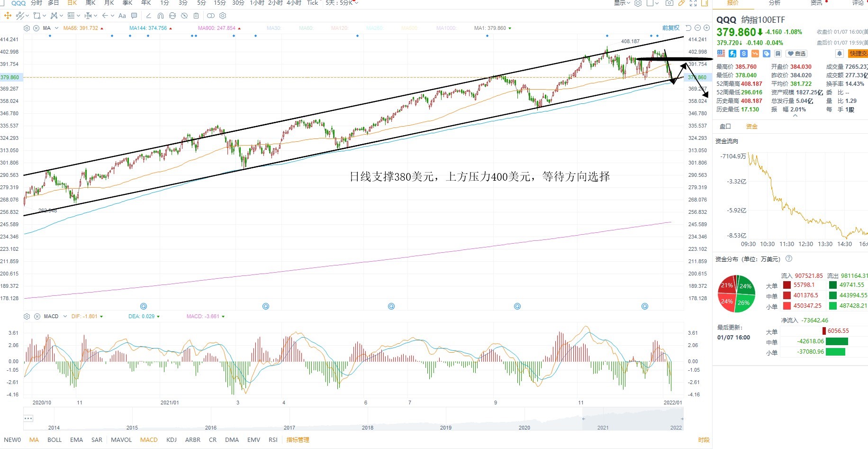The height and width of the screenshot is (449, 868).
Task: Select the comment bubble annotation tool
Action: click(134, 16)
